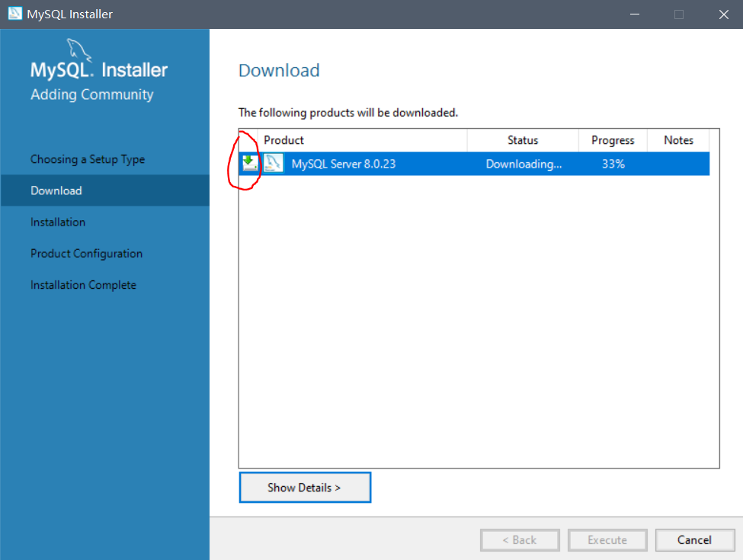Image resolution: width=743 pixels, height=560 pixels.
Task: Click the Notes column header
Action: click(x=678, y=140)
